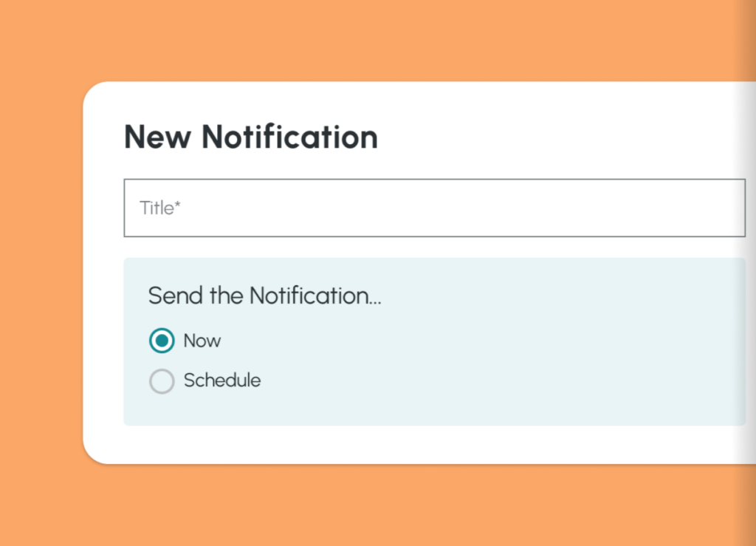
Task: Click the orange background above the card
Action: pyautogui.click(x=369, y=37)
